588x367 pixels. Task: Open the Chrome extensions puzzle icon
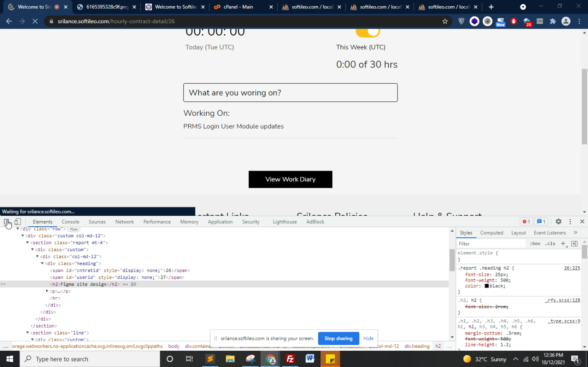click(x=552, y=21)
